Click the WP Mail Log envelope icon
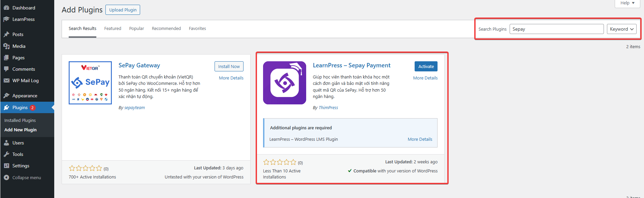The width and height of the screenshot is (644, 198). point(6,80)
